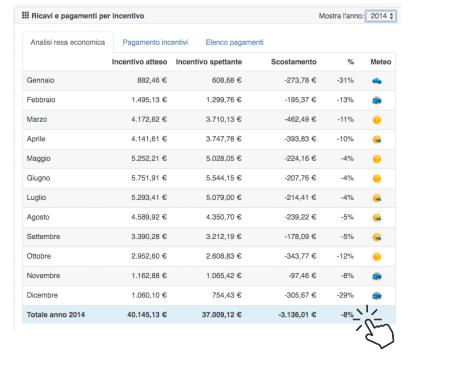Click the -214,41 € value for Luglio
Image resolution: width=453 pixels, height=373 pixels.
tap(300, 197)
